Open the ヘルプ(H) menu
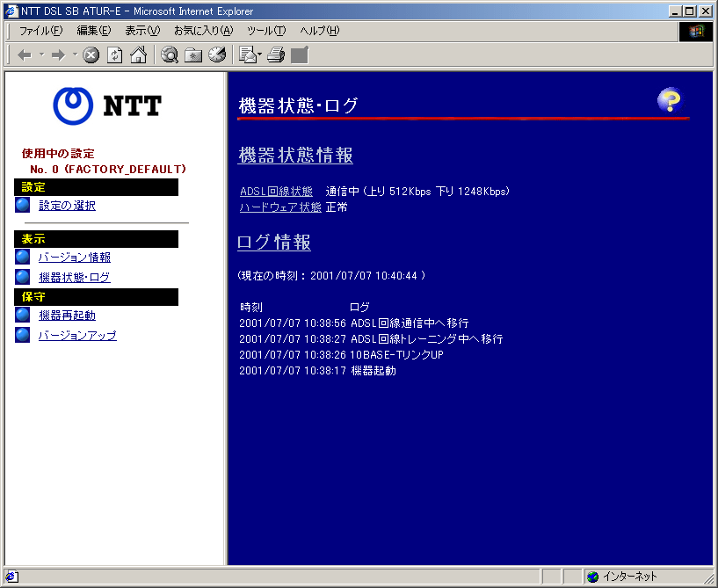The width and height of the screenshot is (718, 588). [320, 31]
